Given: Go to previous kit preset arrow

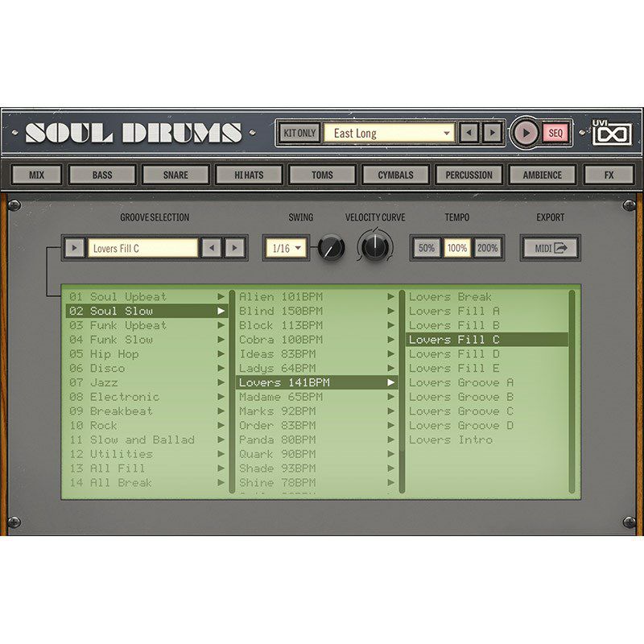Looking at the screenshot, I should click(469, 133).
